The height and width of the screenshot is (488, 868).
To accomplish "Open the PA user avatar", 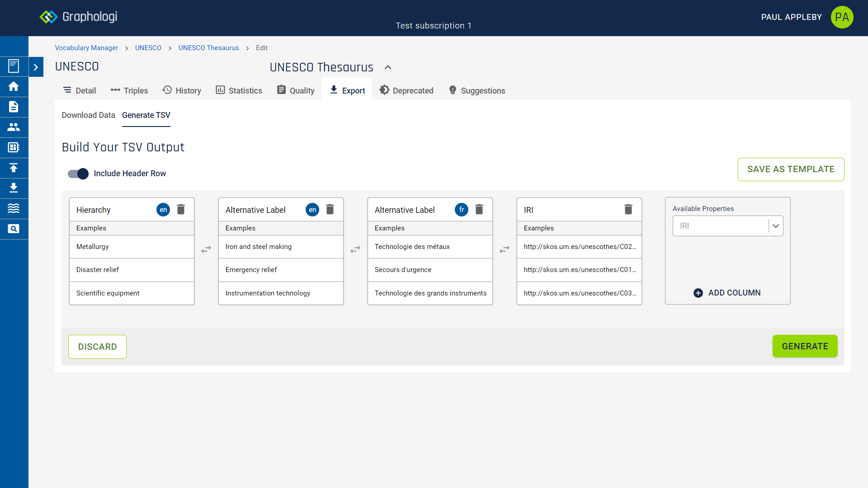I will click(842, 17).
